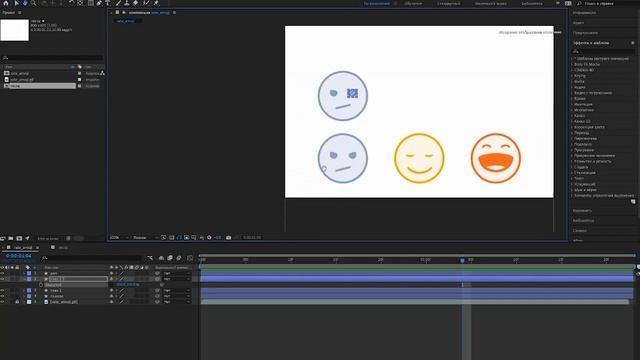Select the Clone Stamp tool
Image resolution: width=640 pixels, height=360 pixels.
pyautogui.click(x=127, y=3)
